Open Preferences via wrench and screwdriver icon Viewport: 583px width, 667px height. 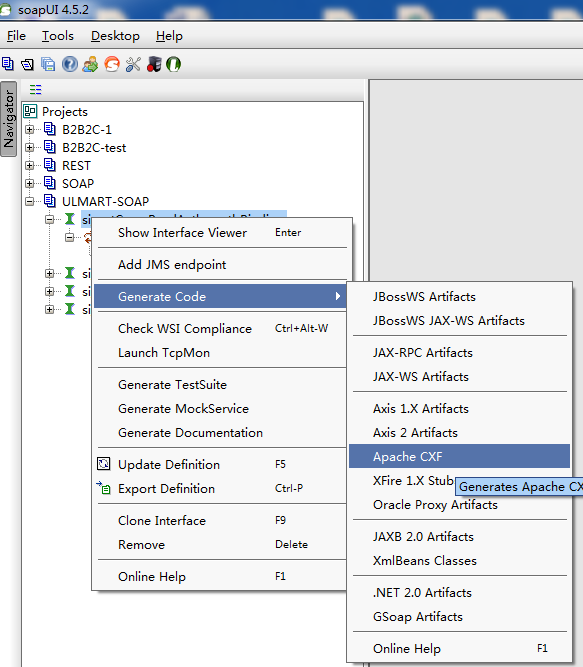[x=133, y=64]
